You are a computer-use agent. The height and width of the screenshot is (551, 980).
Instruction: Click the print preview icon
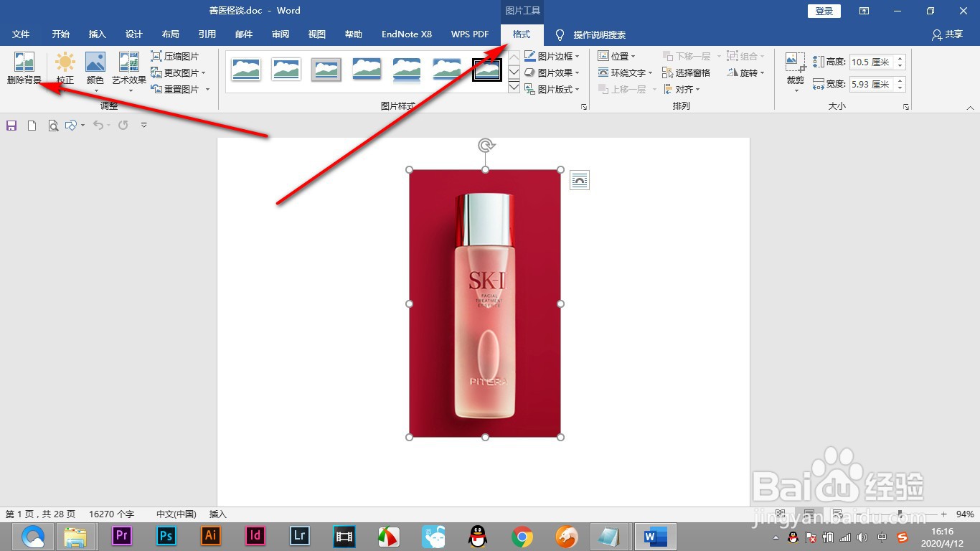[52, 126]
